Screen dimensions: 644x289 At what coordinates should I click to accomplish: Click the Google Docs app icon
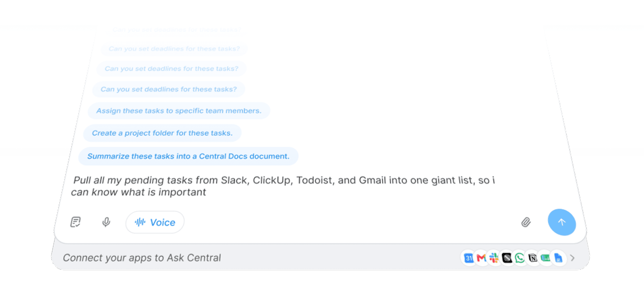pos(558,258)
